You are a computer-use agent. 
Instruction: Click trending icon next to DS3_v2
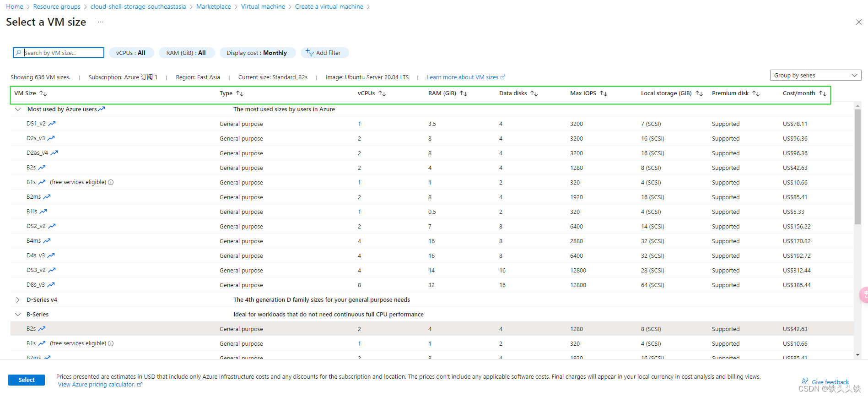tap(52, 270)
